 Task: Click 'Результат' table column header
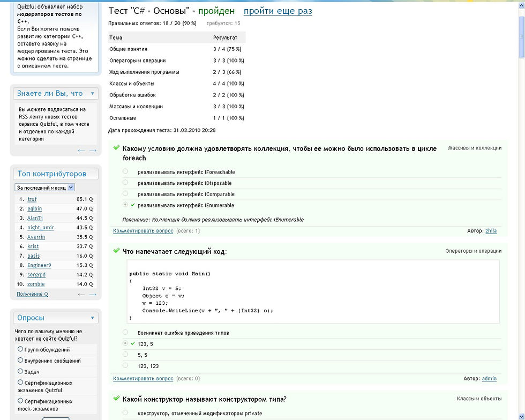pos(225,37)
